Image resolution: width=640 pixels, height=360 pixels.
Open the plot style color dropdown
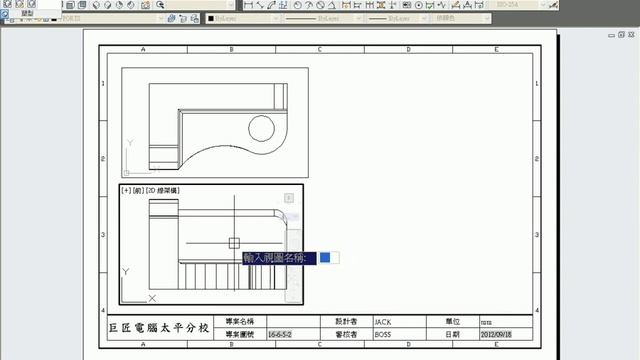487,18
